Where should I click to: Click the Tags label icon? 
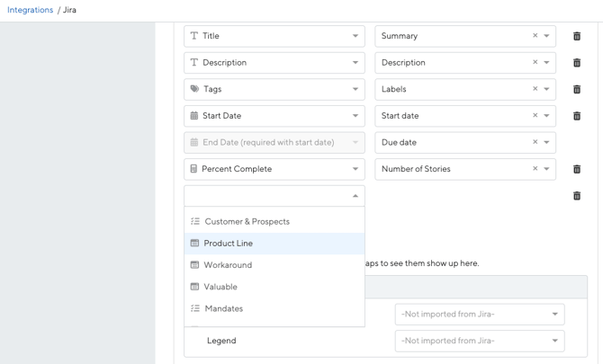194,89
